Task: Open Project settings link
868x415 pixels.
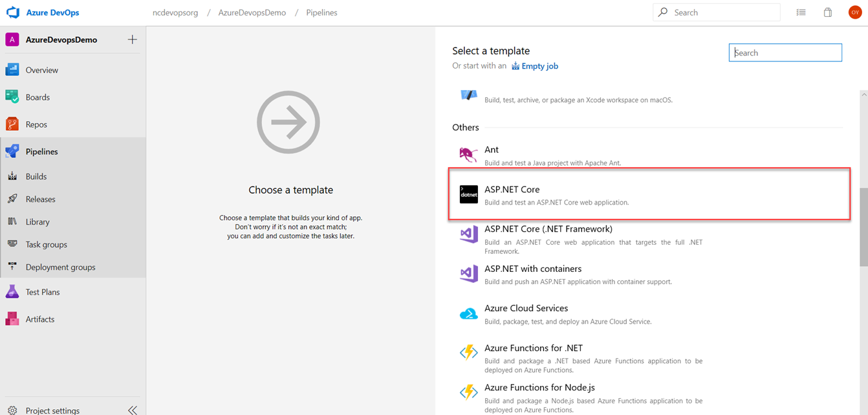Action: [x=53, y=410]
